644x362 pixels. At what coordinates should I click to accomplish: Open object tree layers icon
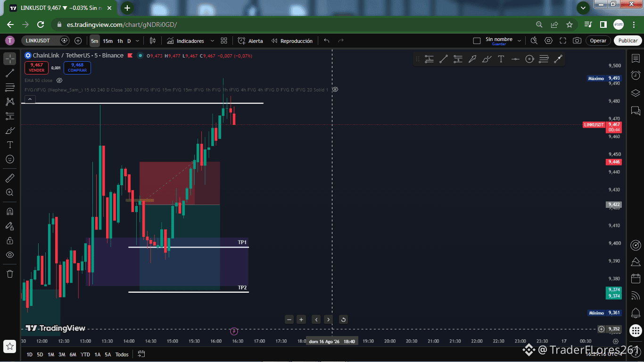(x=636, y=93)
